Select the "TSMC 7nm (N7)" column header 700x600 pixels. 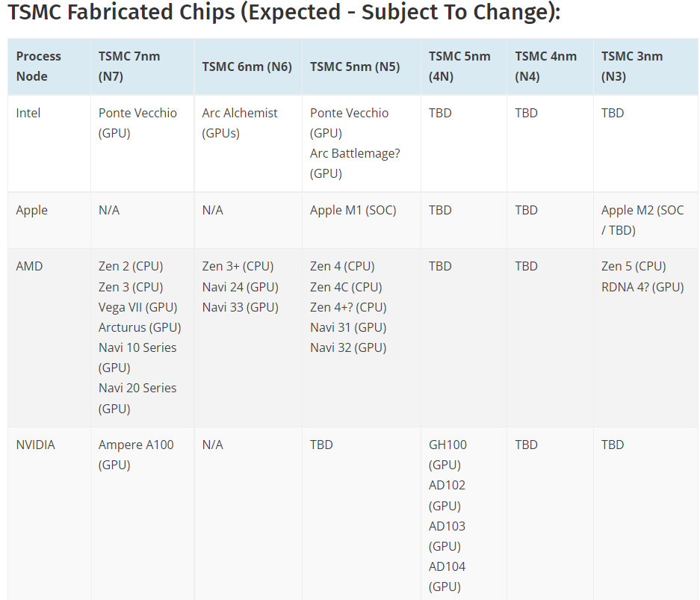click(129, 66)
